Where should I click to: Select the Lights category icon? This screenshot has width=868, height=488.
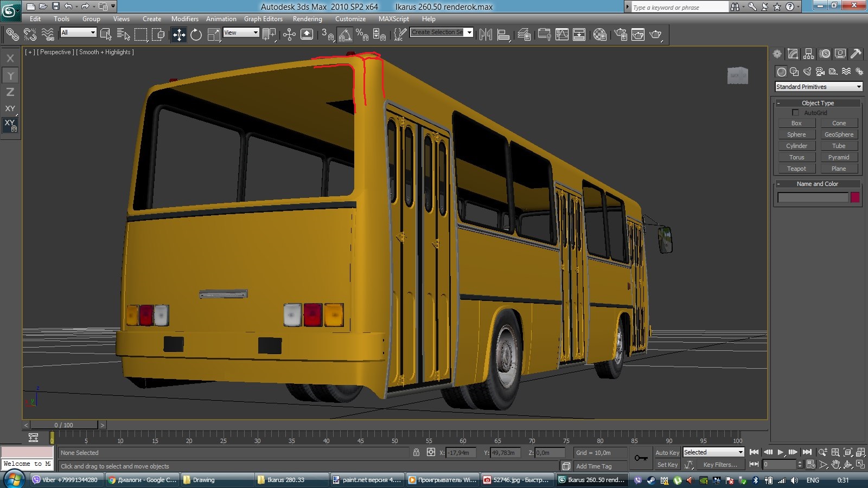tap(807, 72)
